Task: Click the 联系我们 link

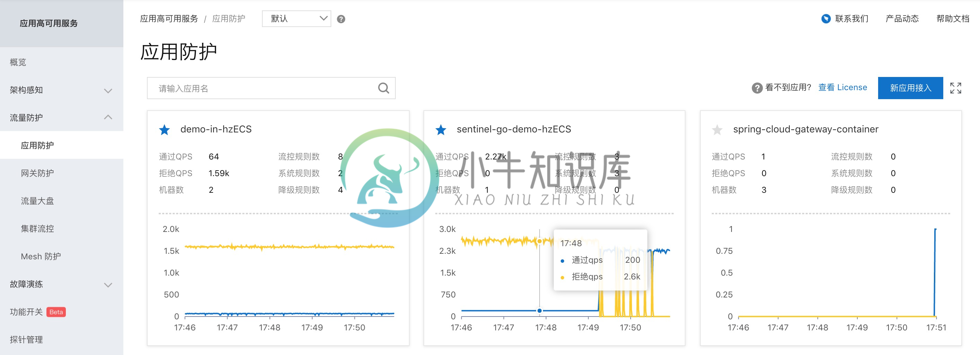Action: (851, 19)
